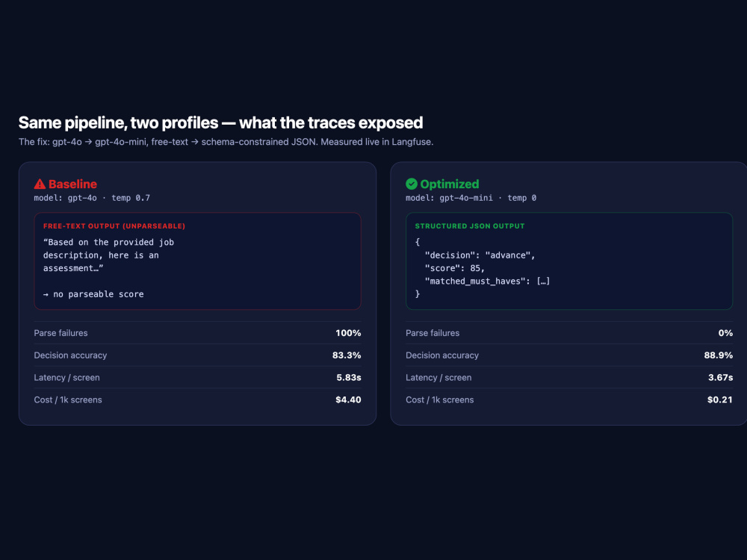
Task: Click Optimized "Decision accuracy" label
Action: pyautogui.click(x=442, y=355)
